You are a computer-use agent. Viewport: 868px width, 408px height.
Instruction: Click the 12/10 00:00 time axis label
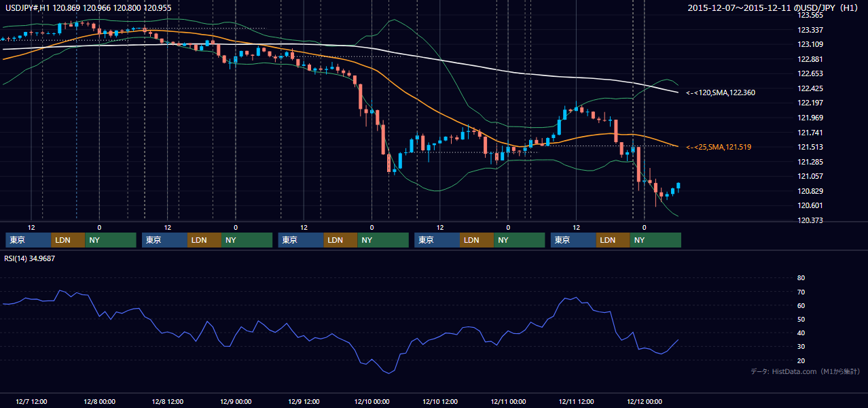coord(372,401)
